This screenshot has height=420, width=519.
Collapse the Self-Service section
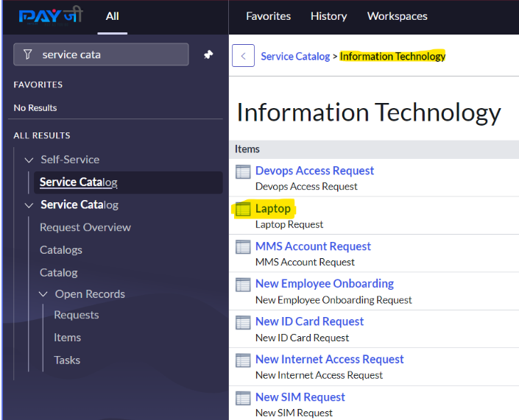(29, 160)
